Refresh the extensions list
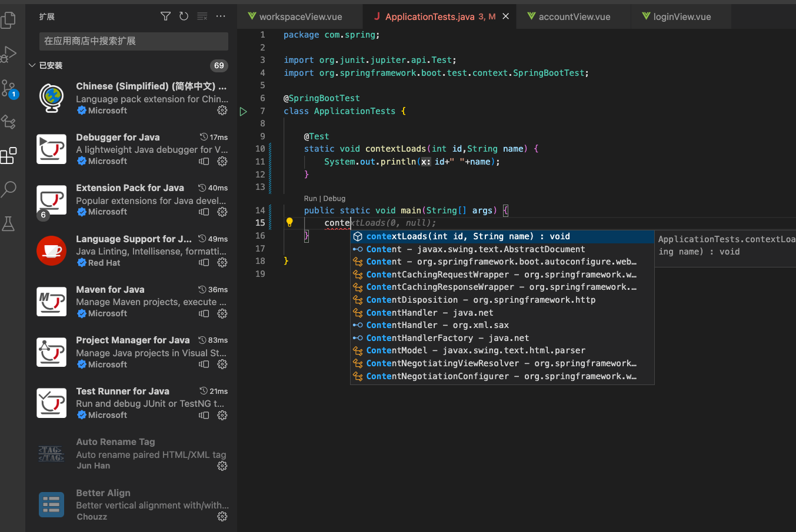This screenshot has height=532, width=796. (184, 16)
